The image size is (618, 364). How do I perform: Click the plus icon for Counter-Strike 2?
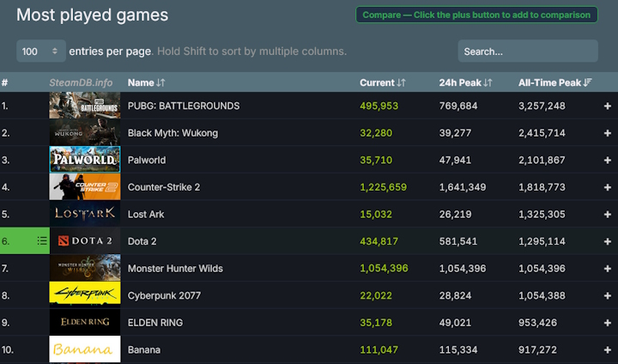(608, 187)
